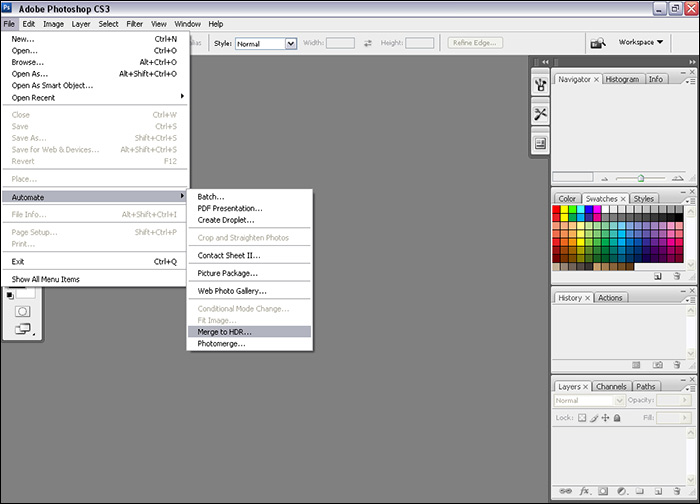Click the Navigator zoom percentage field
This screenshot has height=504, width=700.
point(573,177)
